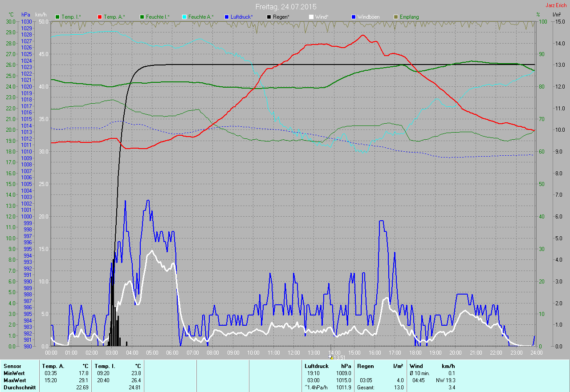
Task: Click the Windböen legend label
Action: pos(369,17)
